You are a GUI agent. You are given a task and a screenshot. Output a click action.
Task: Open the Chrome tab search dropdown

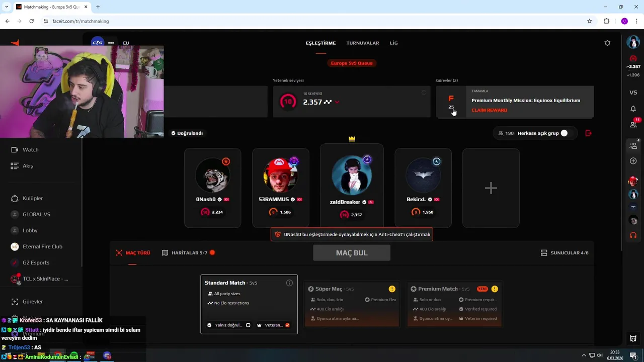tap(7, 7)
